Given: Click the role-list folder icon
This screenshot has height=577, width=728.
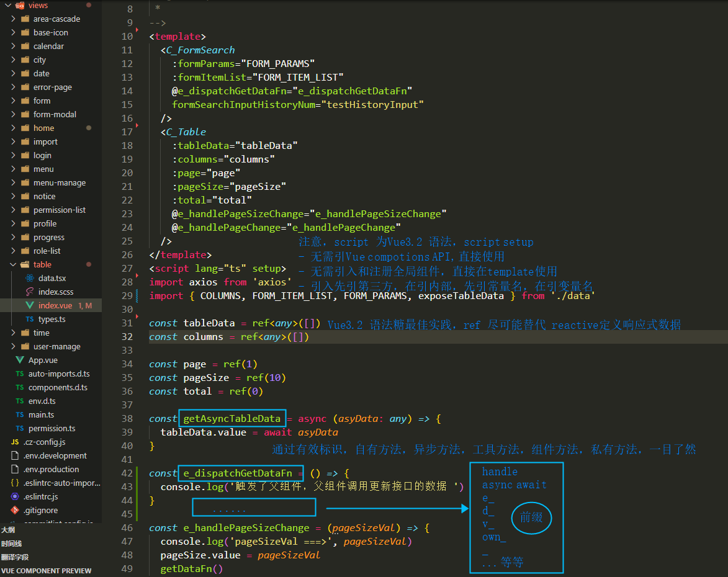Looking at the screenshot, I should (x=25, y=251).
